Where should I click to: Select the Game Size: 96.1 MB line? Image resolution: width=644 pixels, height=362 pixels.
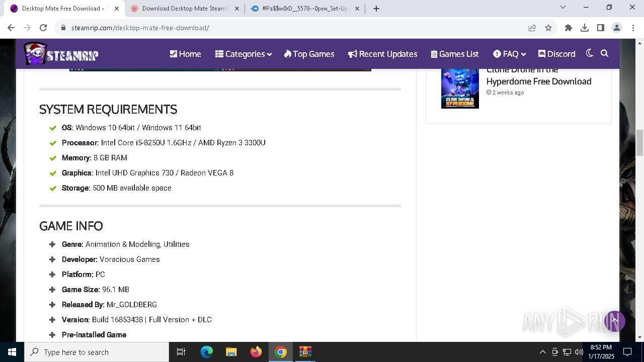click(96, 290)
